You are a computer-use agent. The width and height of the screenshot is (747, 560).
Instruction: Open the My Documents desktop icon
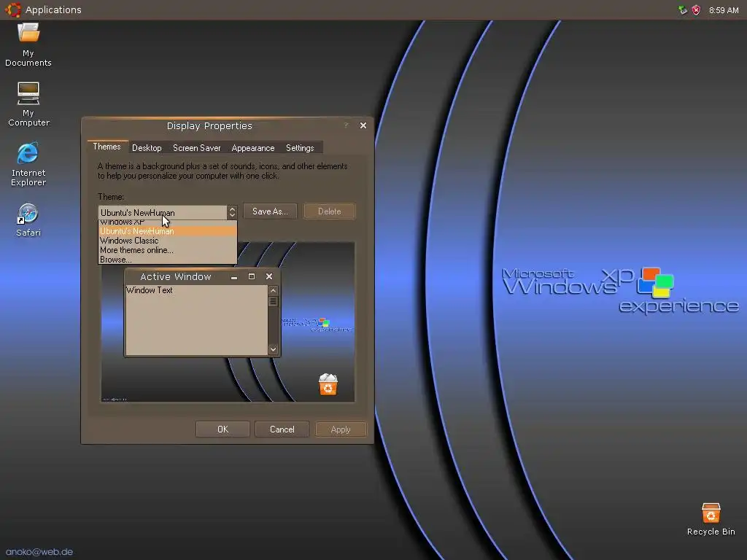pos(28,44)
